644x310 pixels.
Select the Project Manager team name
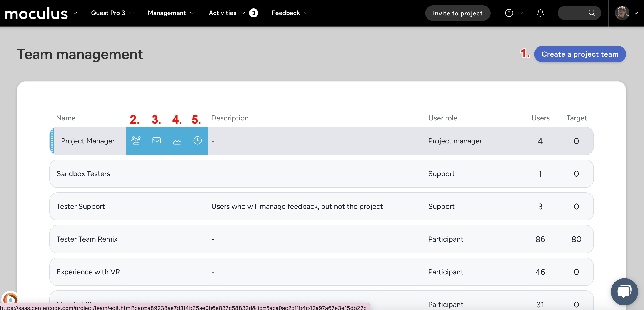click(88, 141)
